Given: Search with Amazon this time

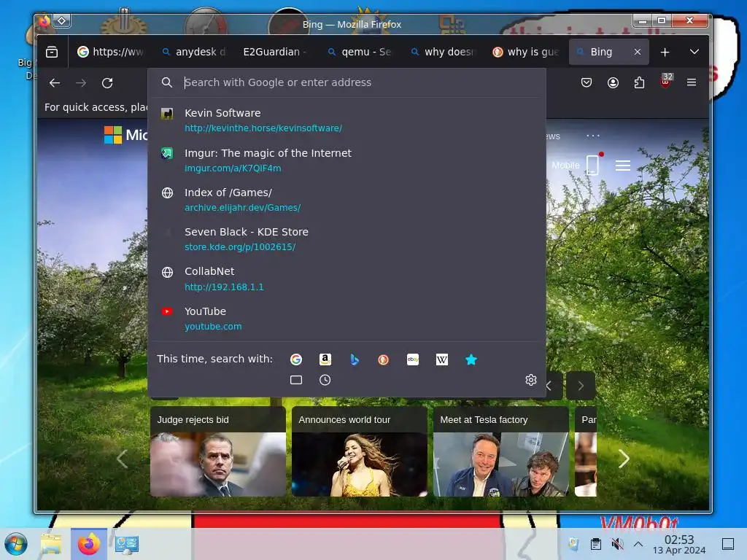Looking at the screenshot, I should (x=325, y=359).
